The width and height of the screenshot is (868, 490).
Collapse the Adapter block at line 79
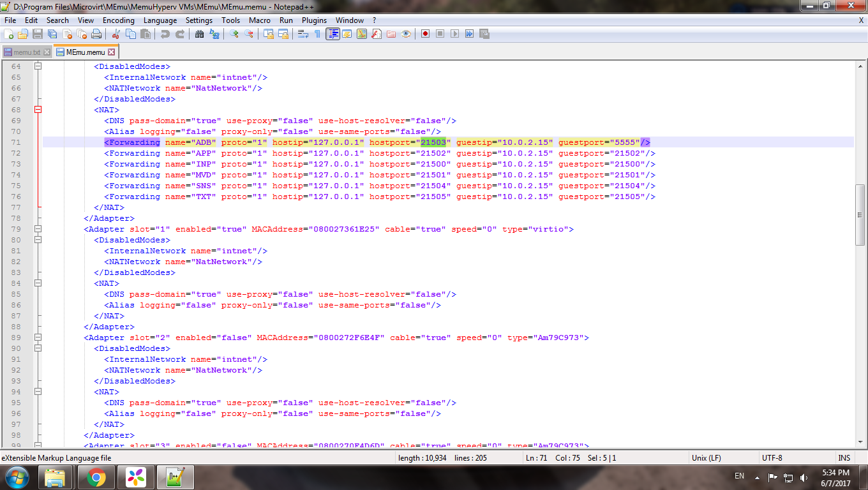coord(38,229)
